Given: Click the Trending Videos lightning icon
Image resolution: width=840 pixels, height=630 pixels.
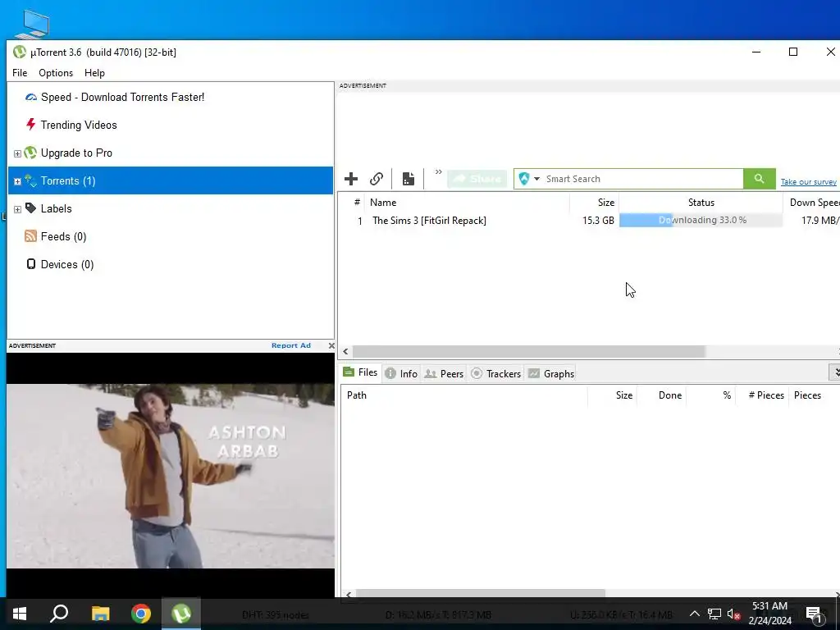Looking at the screenshot, I should (30, 125).
